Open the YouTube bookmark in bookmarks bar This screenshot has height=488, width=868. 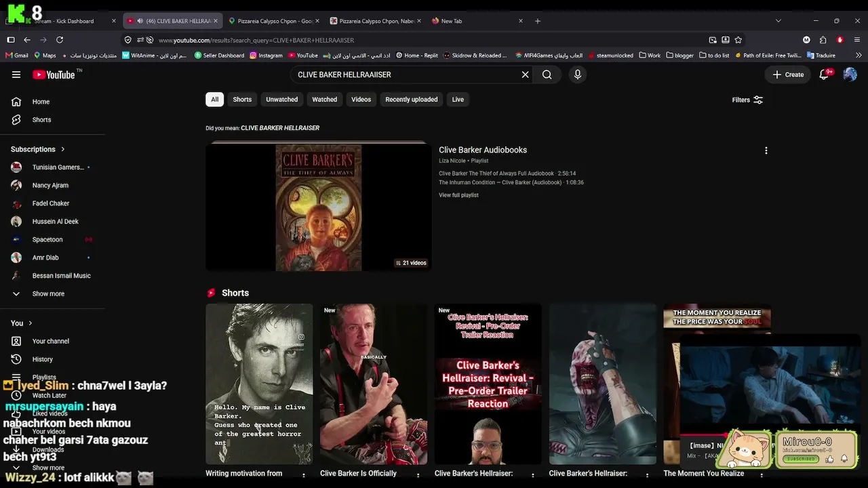click(x=303, y=56)
